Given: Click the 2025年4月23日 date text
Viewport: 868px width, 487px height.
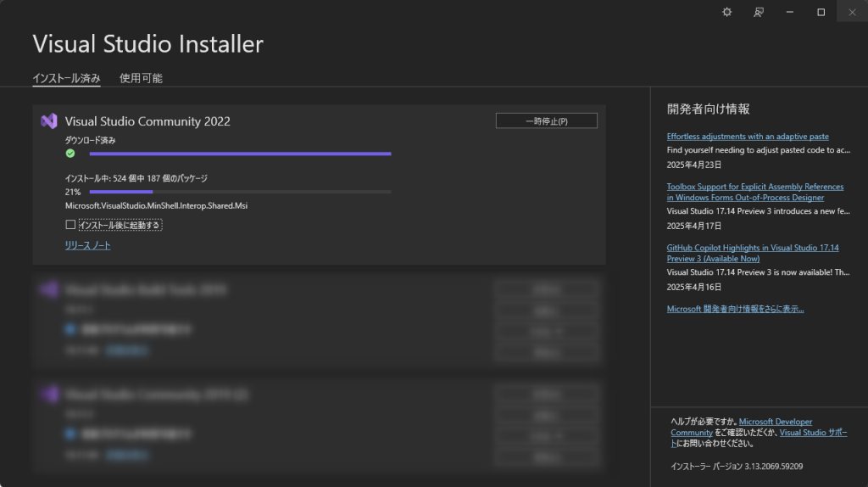Looking at the screenshot, I should [x=693, y=165].
